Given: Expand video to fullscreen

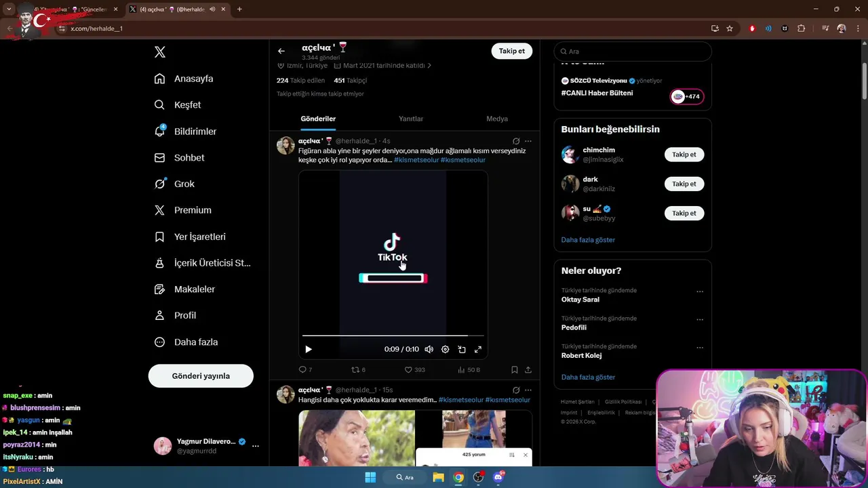Looking at the screenshot, I should point(478,349).
